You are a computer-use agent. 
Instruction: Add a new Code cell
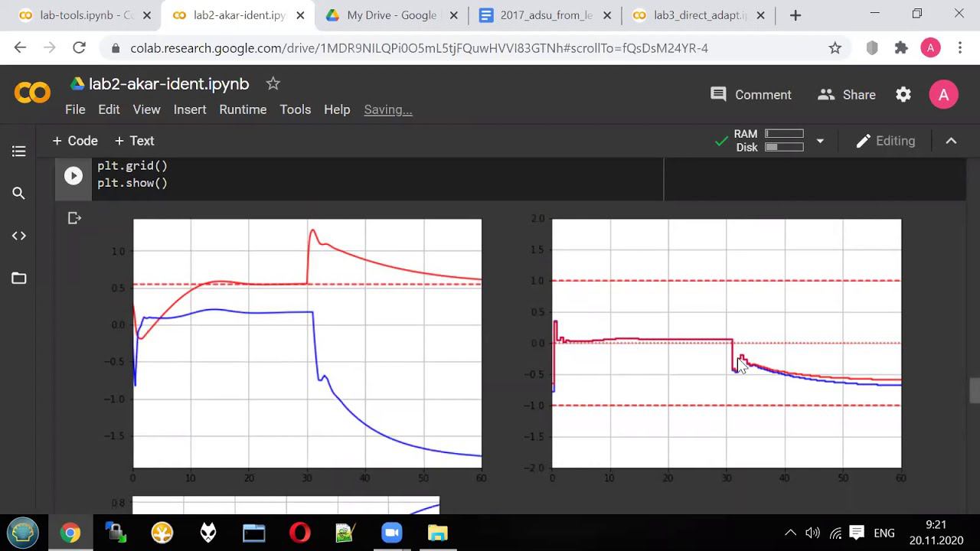click(75, 141)
